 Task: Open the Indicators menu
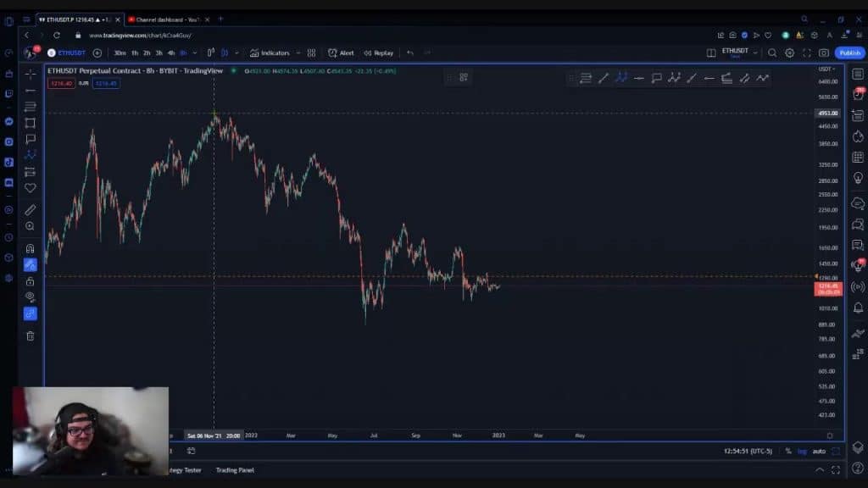pyautogui.click(x=270, y=53)
